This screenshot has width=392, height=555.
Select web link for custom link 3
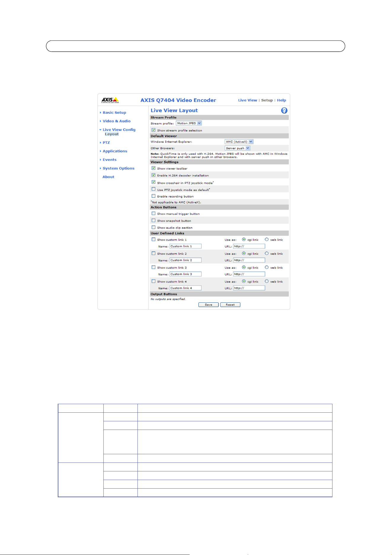coord(267,267)
